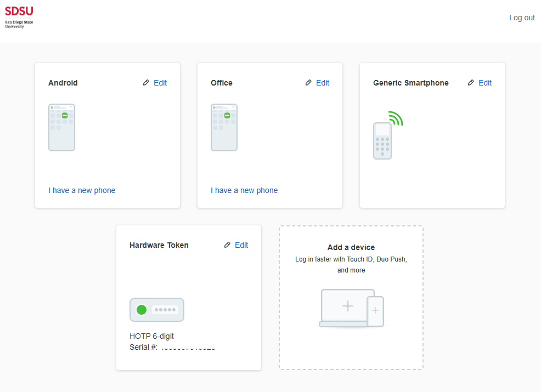Viewport: 541px width, 392px height.
Task: Click the Office phone illustration
Action: pyautogui.click(x=224, y=127)
